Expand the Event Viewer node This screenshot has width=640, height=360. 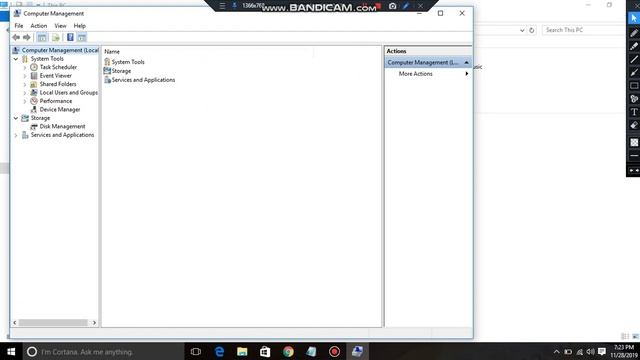click(x=24, y=76)
